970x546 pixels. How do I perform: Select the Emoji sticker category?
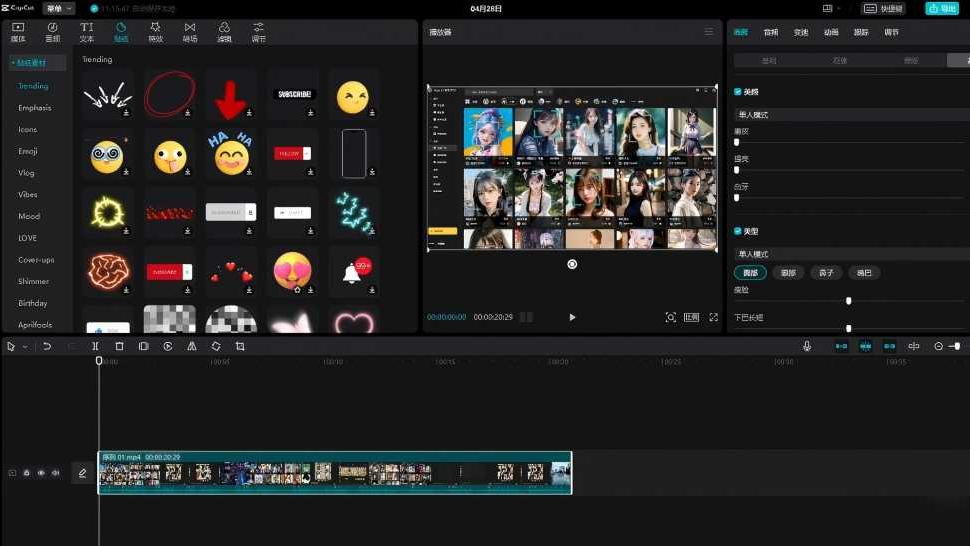[x=28, y=151]
